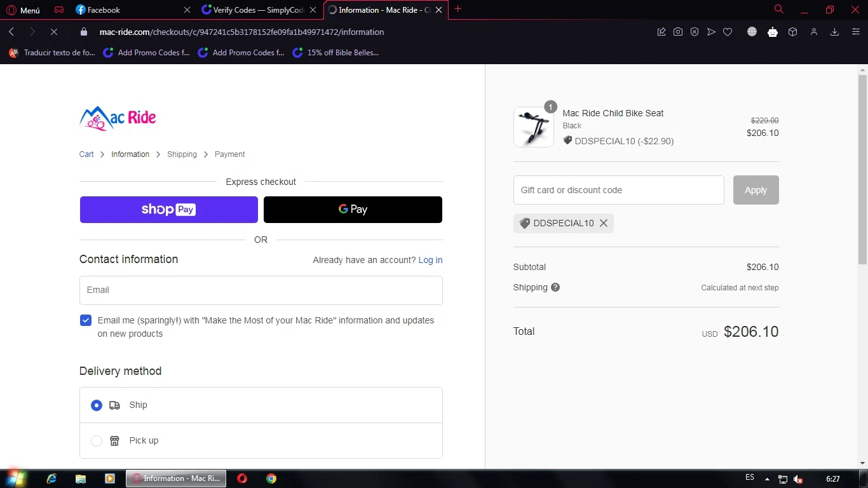Uncheck the 'Email me (sparingly!)' checkbox

click(x=86, y=320)
